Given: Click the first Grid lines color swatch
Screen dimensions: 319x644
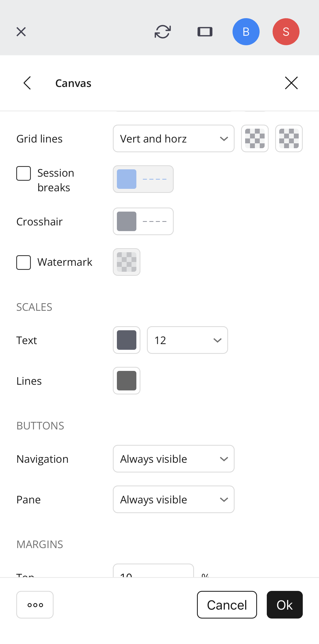Looking at the screenshot, I should pos(255,139).
